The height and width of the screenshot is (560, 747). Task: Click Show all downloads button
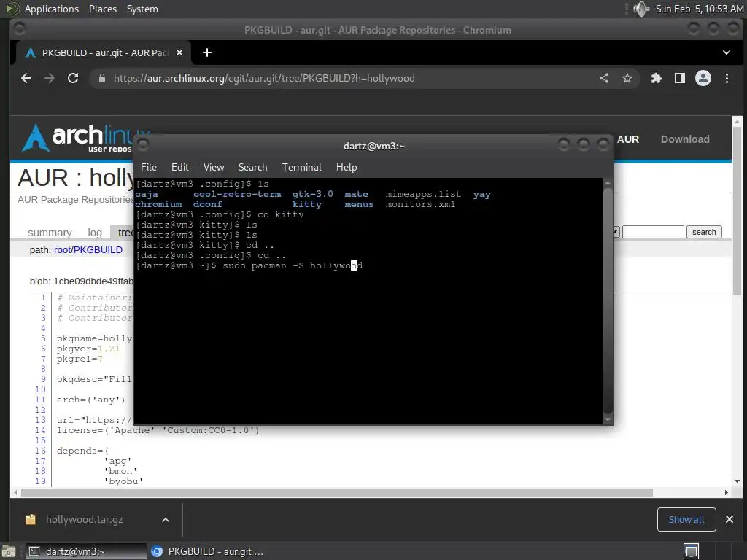pyautogui.click(x=686, y=519)
